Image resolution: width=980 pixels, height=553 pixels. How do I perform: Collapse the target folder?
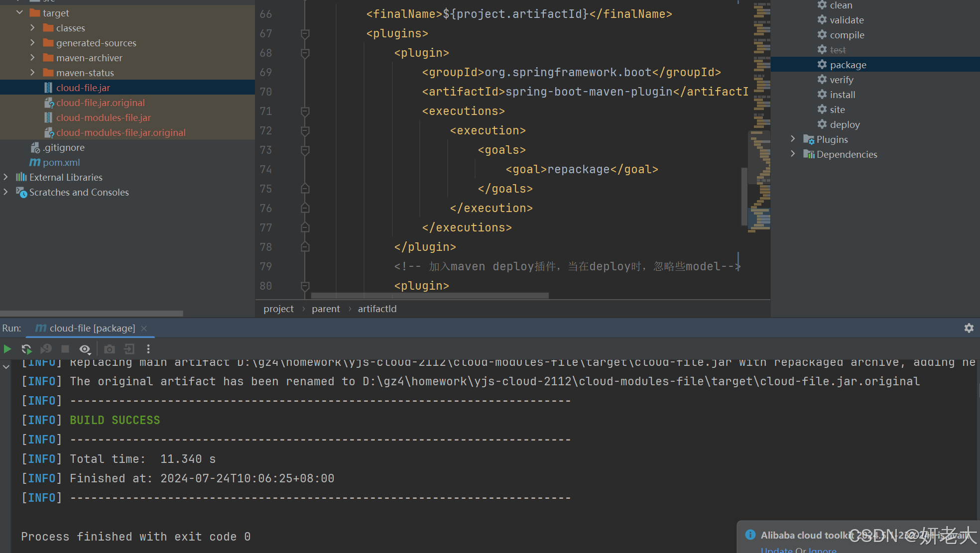(x=19, y=12)
